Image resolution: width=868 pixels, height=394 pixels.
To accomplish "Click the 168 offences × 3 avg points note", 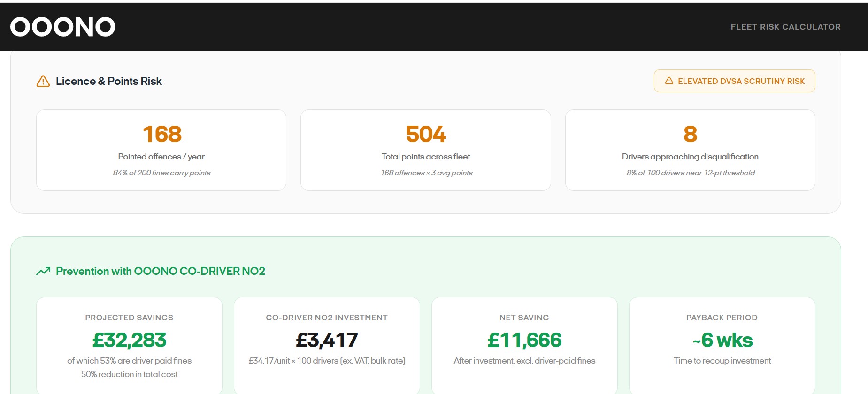I will tap(426, 173).
